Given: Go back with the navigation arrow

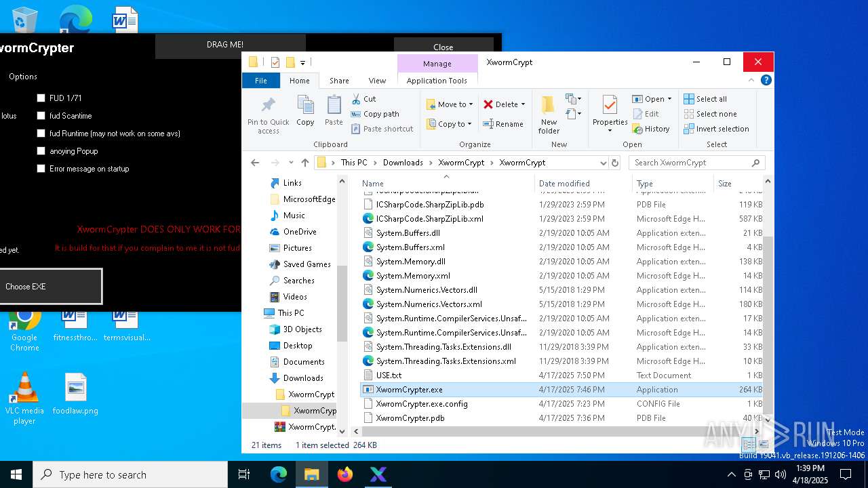Looking at the screenshot, I should click(255, 163).
